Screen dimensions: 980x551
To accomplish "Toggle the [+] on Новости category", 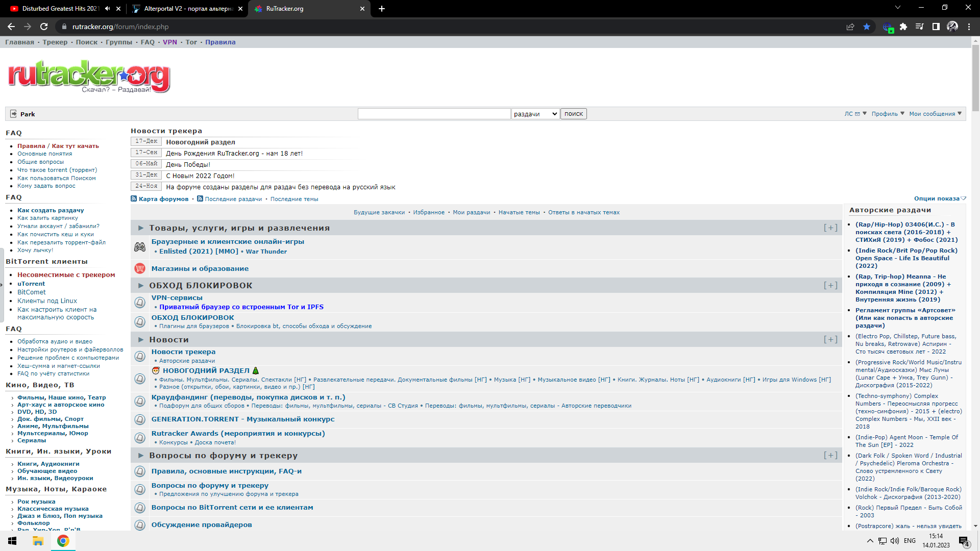I will [x=830, y=340].
